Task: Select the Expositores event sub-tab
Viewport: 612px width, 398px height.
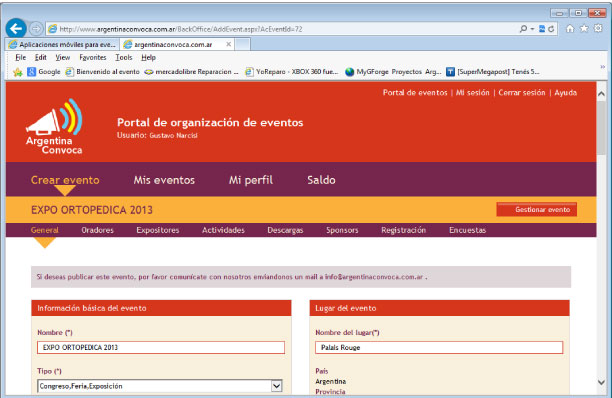Action: pyautogui.click(x=158, y=230)
